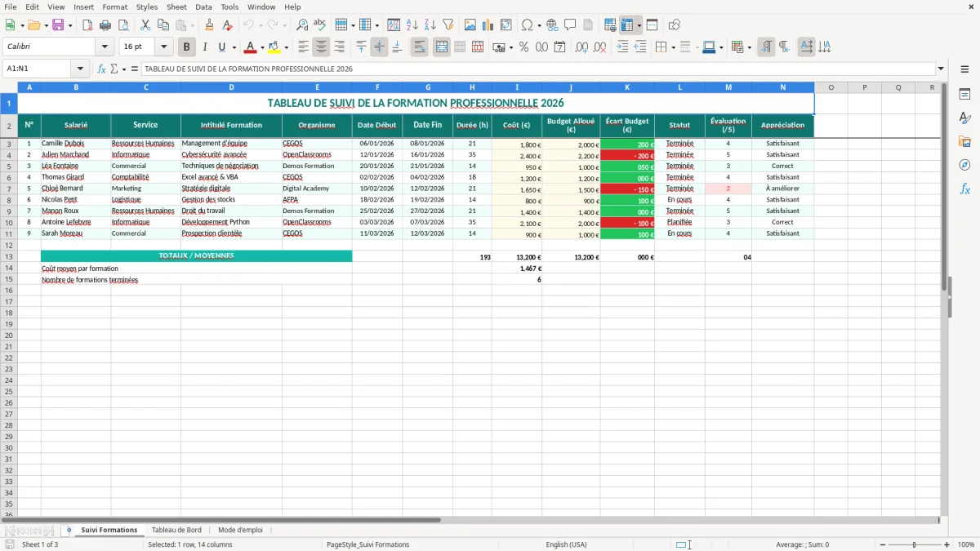
Task: Open the Data menu
Action: tap(203, 7)
